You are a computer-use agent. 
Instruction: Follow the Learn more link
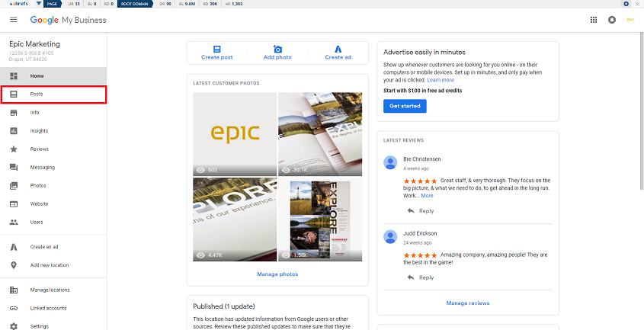(441, 80)
